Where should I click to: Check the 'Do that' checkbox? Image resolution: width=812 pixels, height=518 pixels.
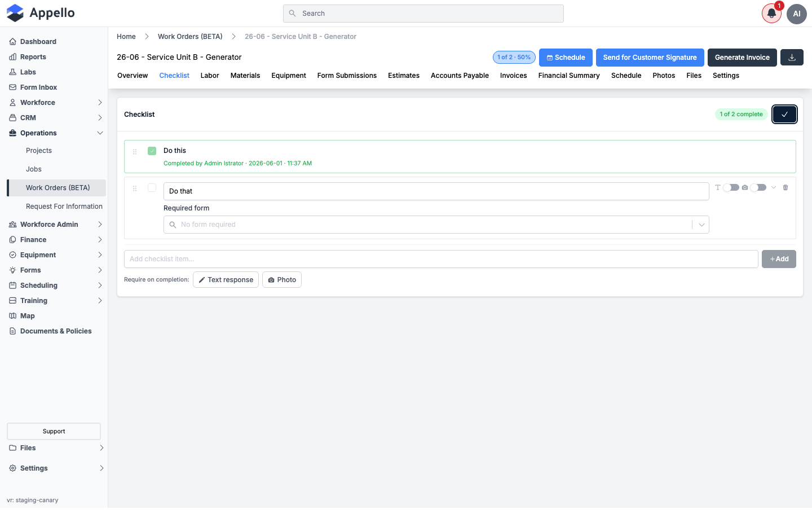pyautogui.click(x=152, y=188)
